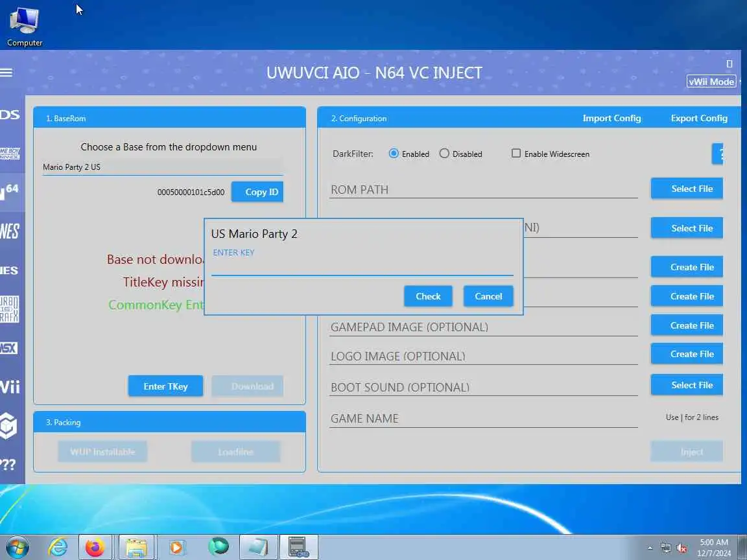The height and width of the screenshot is (560, 747).
Task: Click the window maximize icon in top-right
Action: click(x=729, y=64)
